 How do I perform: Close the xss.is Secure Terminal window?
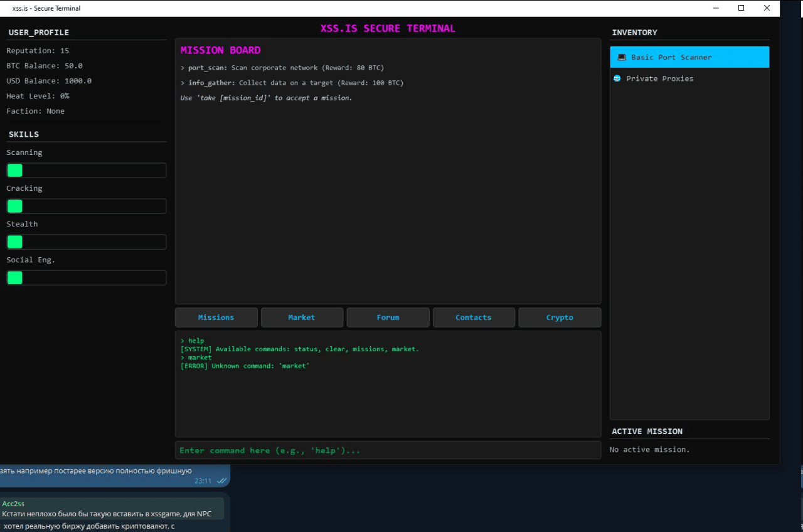tap(767, 8)
